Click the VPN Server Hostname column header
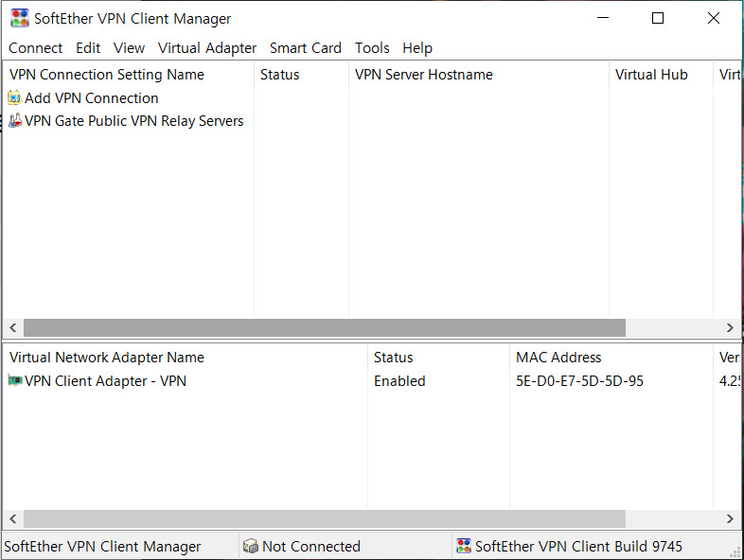Screen dimensions: 744x560 (423, 75)
